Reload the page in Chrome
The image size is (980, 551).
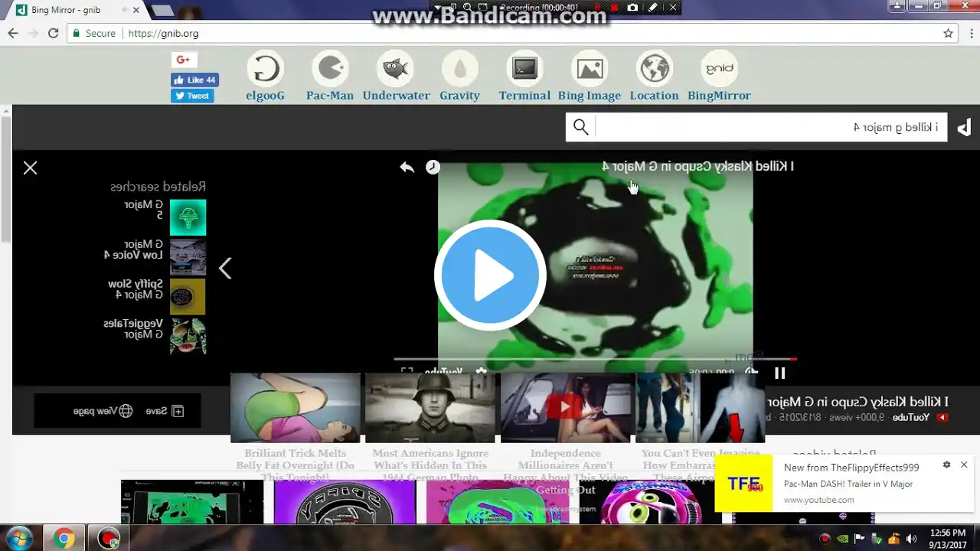pyautogui.click(x=53, y=33)
